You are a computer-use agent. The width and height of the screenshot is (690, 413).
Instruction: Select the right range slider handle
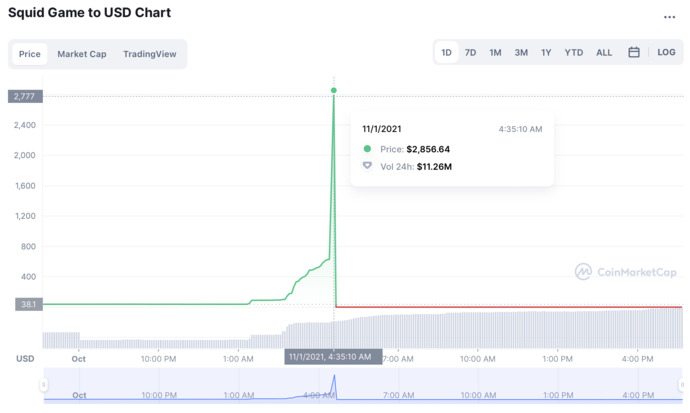(x=682, y=385)
